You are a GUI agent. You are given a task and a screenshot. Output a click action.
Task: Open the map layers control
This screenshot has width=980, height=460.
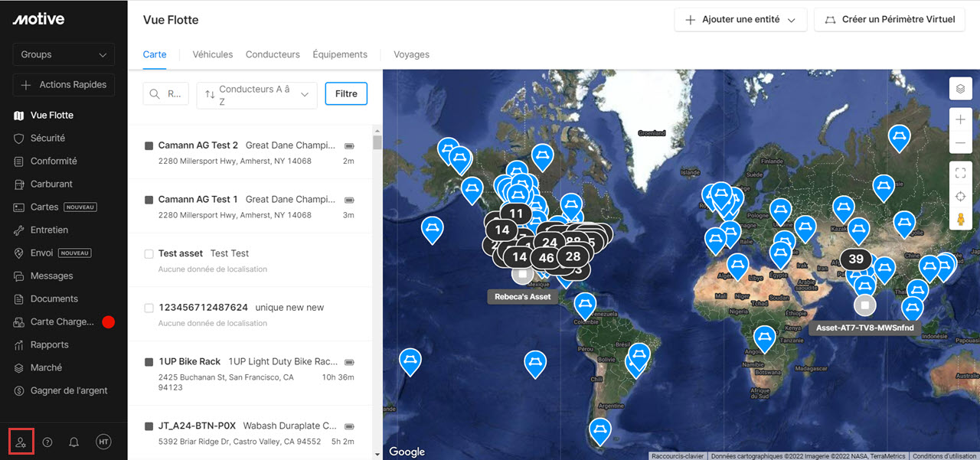(x=961, y=89)
